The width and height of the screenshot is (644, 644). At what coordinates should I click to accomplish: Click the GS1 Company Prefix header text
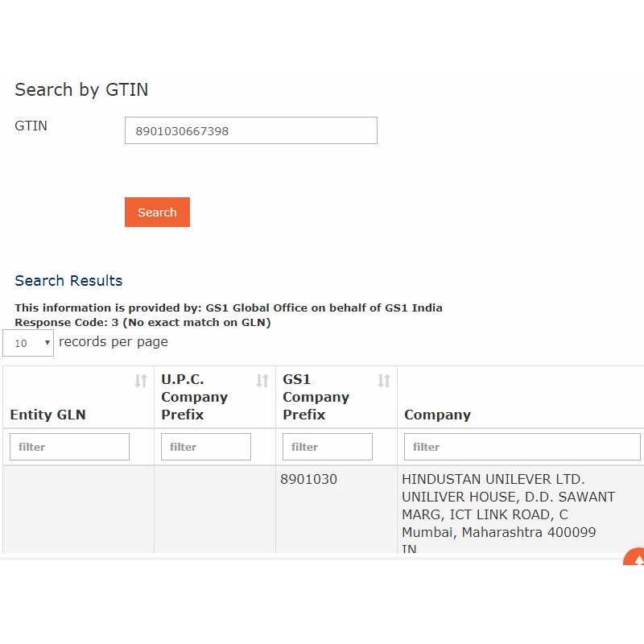pyautogui.click(x=316, y=397)
